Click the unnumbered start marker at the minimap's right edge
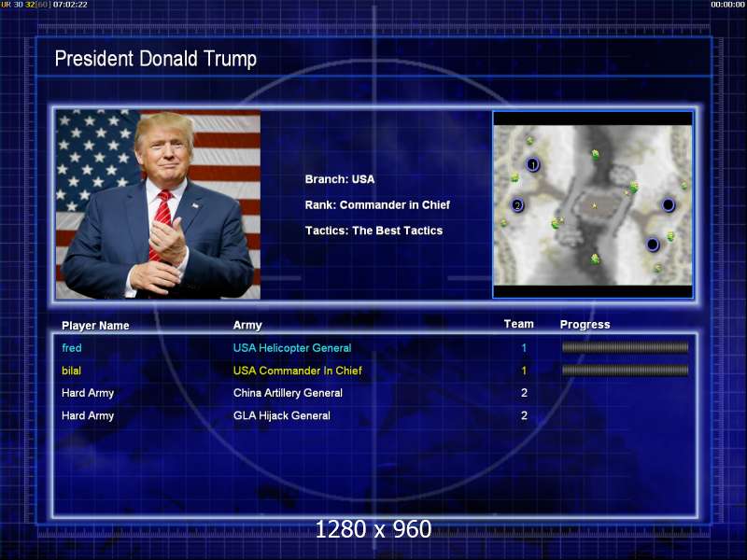 pyautogui.click(x=668, y=204)
